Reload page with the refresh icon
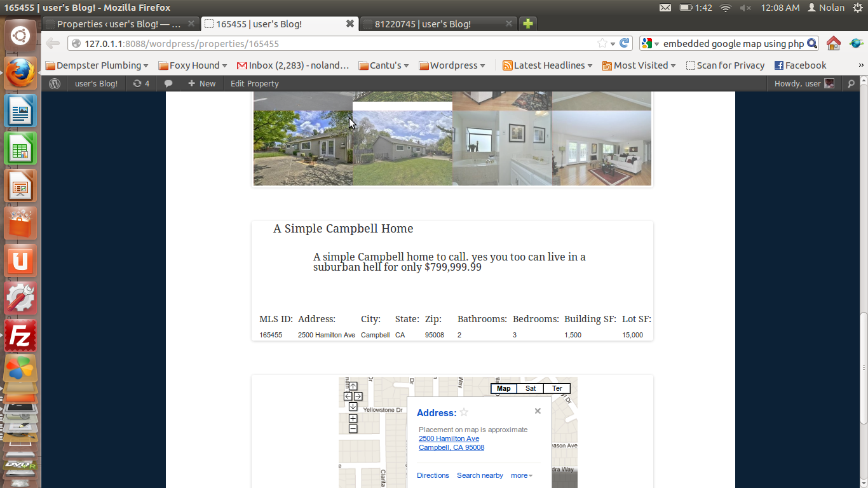The image size is (868, 488). click(625, 43)
